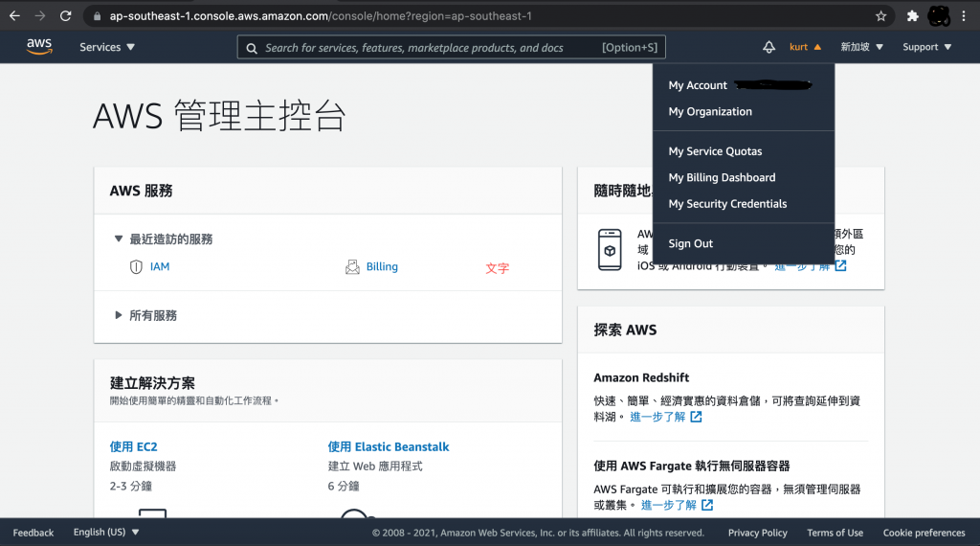Click the 建立 Web 應用程式 text
Image resolution: width=980 pixels, height=546 pixels.
tap(375, 466)
